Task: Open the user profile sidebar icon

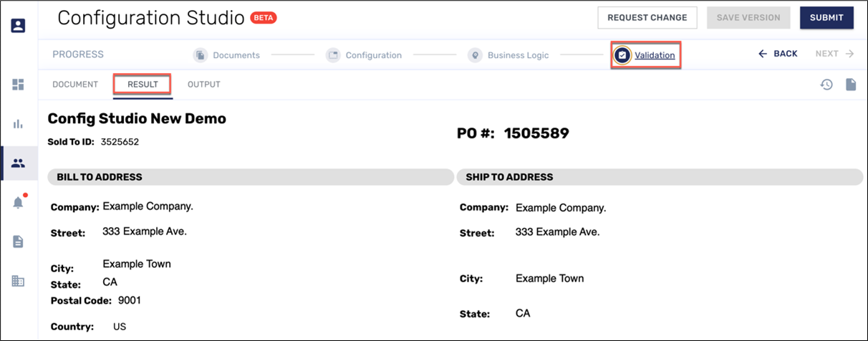Action: (18, 26)
